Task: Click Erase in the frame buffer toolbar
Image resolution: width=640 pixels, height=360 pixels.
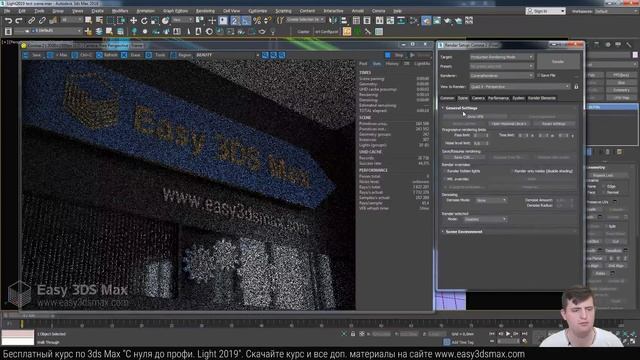Action: (131, 55)
